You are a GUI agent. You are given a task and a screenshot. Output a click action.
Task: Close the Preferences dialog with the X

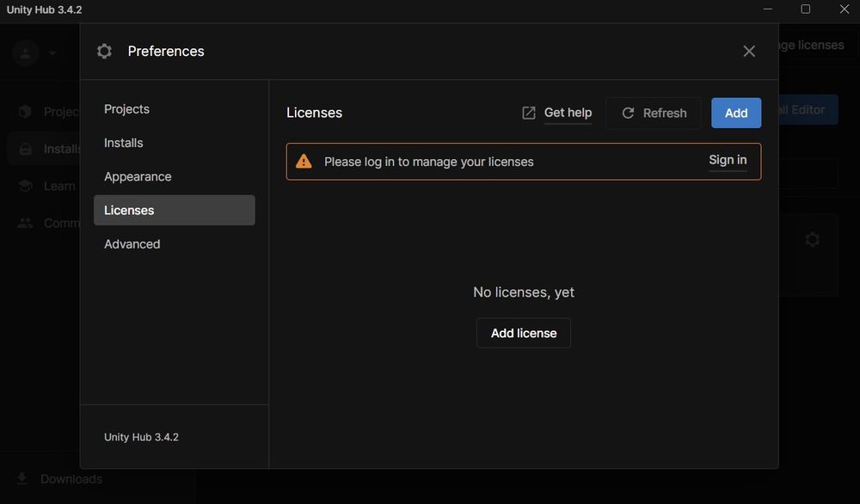(x=749, y=51)
